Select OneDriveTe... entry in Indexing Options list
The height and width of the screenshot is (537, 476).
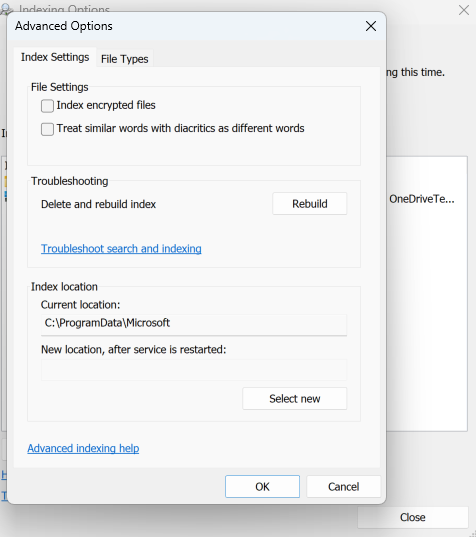[x=422, y=199]
